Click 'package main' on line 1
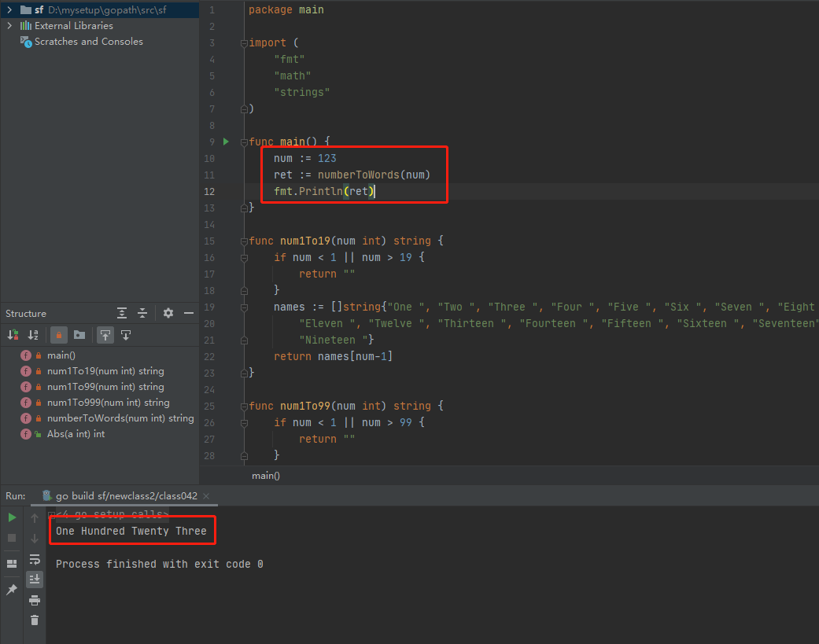Viewport: 819px width, 644px height. click(286, 10)
